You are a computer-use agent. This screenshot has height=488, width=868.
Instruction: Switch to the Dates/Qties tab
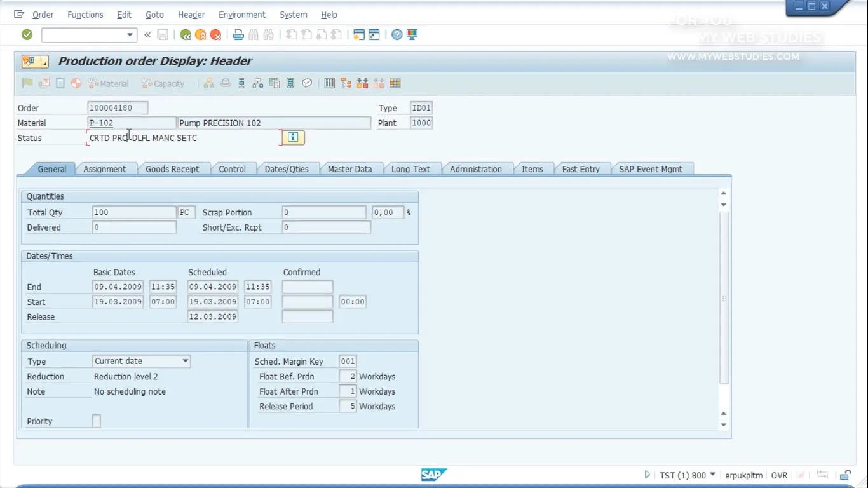coord(287,169)
